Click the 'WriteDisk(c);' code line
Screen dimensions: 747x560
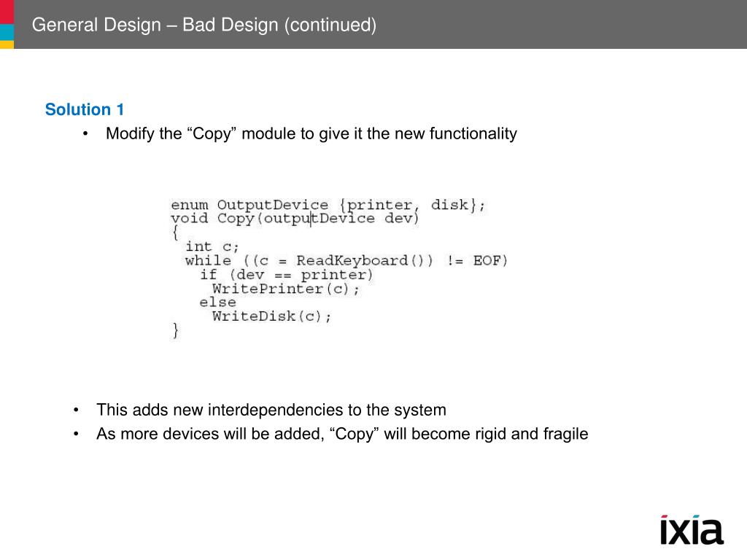click(271, 316)
